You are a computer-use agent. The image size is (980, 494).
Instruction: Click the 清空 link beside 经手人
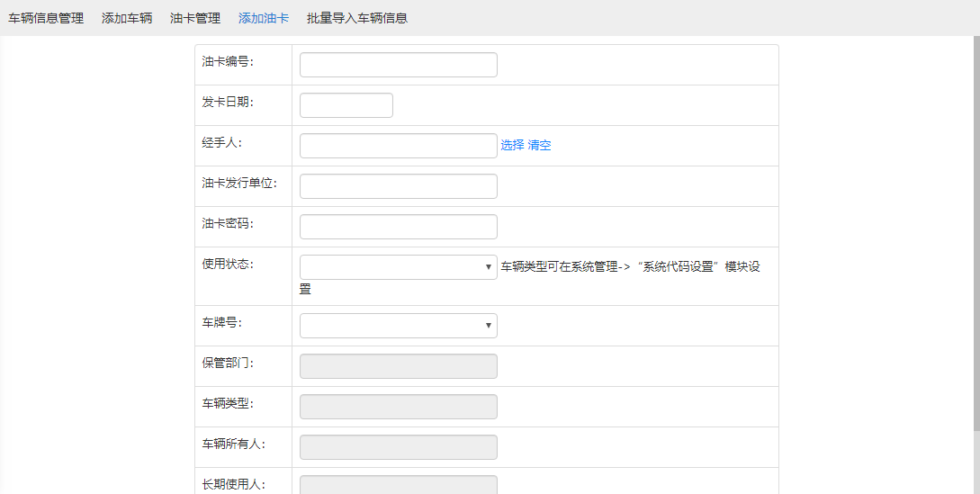point(539,146)
